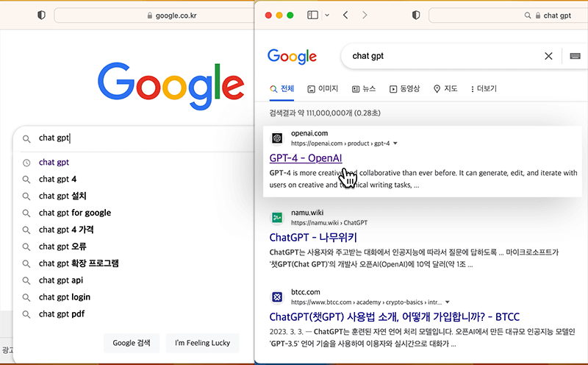Switch to the 뉴스 tab
The width and height of the screenshot is (588, 365).
pos(364,89)
